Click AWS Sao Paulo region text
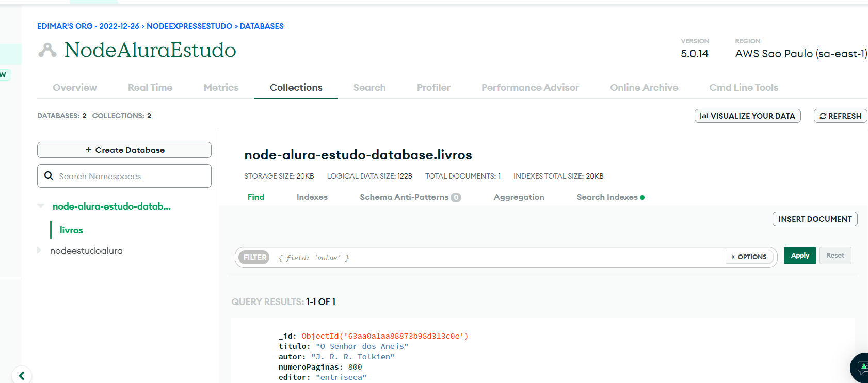Viewport: 868px width, 383px height. [x=801, y=54]
